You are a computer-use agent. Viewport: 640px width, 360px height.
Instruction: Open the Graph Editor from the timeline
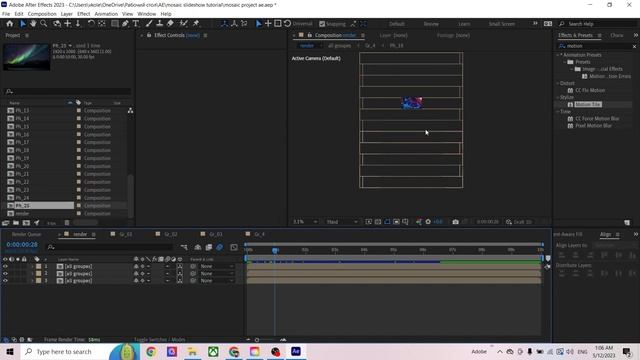coord(234,247)
